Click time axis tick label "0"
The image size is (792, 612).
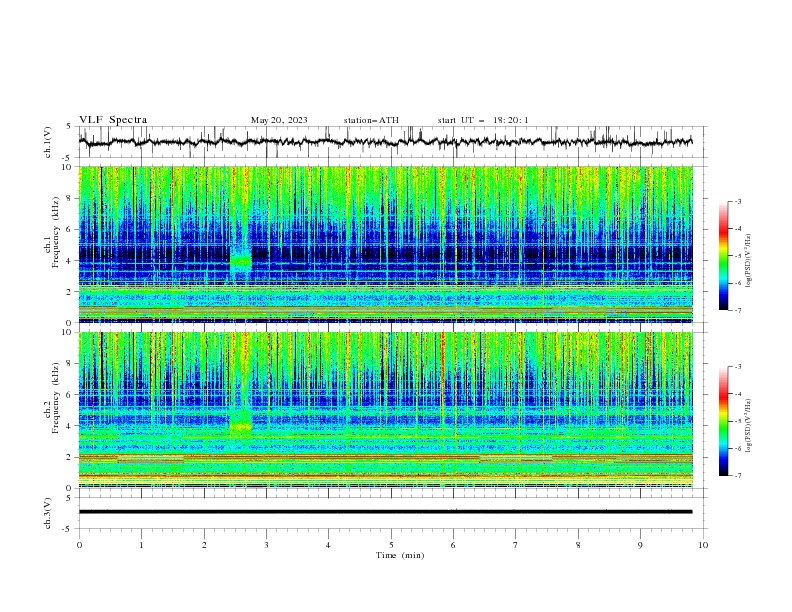[x=79, y=545]
